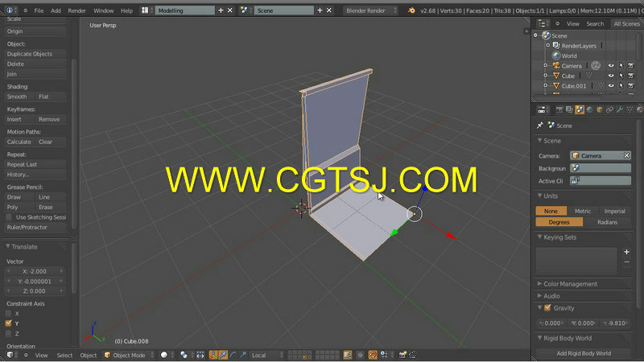Toggle visibility eye for Cube.001
Screen dimensions: 644x362
coord(611,86)
